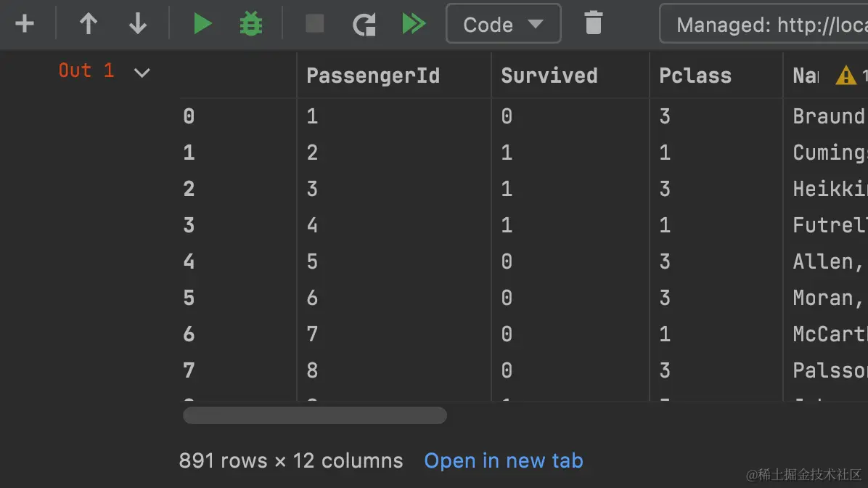Stop kernel with the gray square icon
Image resolution: width=868 pixels, height=488 pixels.
tap(315, 24)
